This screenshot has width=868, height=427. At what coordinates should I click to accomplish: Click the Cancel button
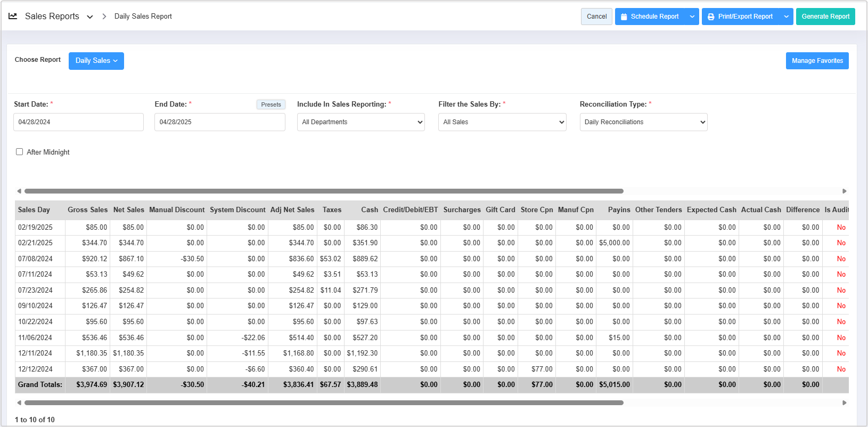[596, 17]
